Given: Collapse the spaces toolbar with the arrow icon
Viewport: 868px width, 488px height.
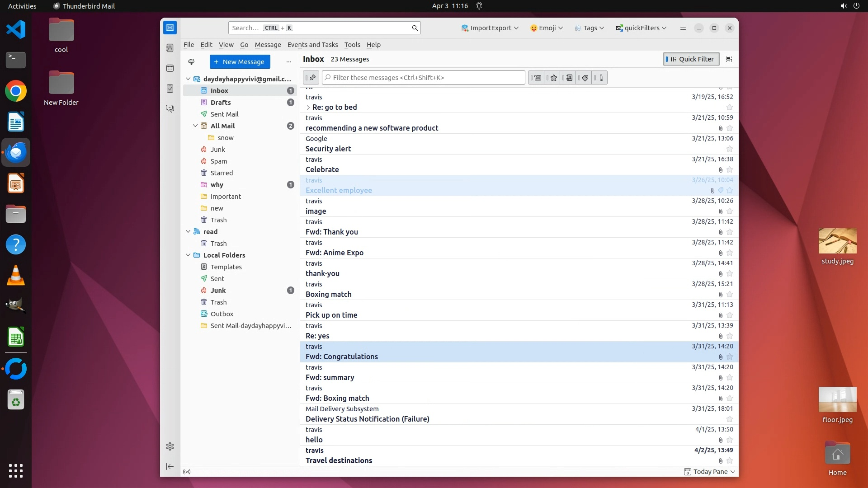Looking at the screenshot, I should click(170, 466).
